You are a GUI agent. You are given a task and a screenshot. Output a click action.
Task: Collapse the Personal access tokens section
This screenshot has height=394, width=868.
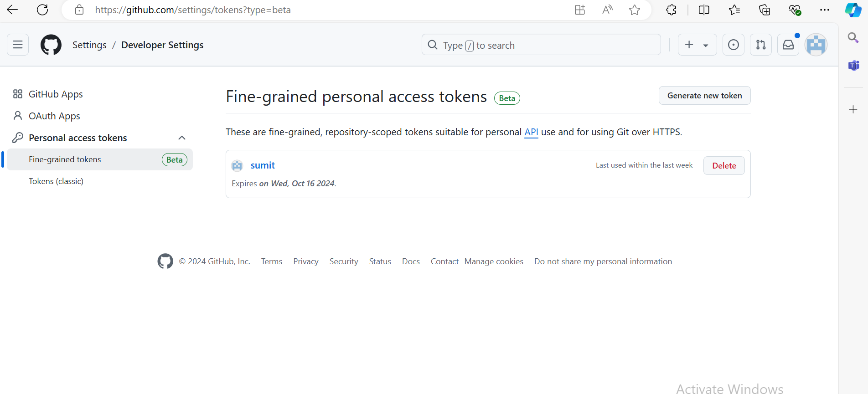(182, 138)
